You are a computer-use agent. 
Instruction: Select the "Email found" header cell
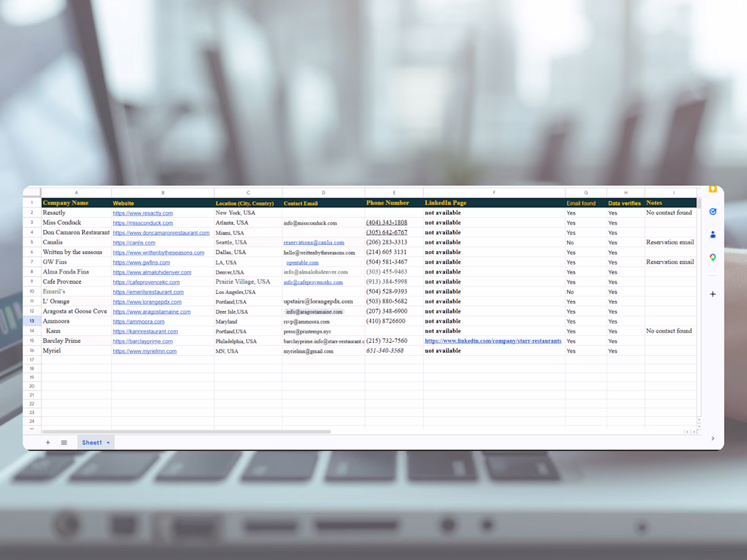(x=586, y=203)
